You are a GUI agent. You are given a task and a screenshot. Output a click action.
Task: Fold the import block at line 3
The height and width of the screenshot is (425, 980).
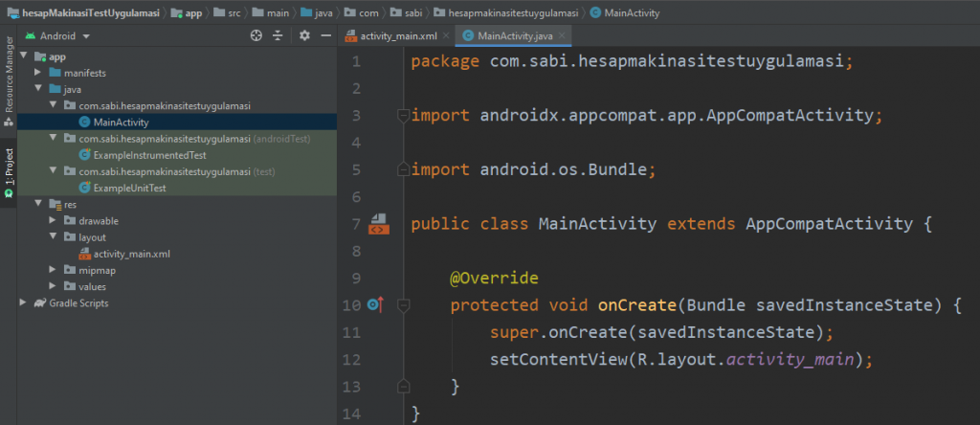(403, 116)
